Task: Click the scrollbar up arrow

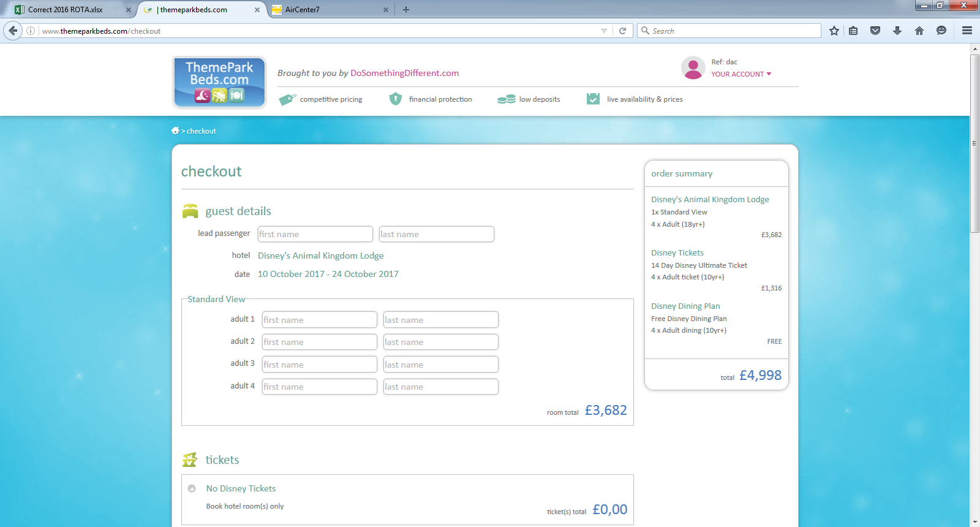Action: 974,48
